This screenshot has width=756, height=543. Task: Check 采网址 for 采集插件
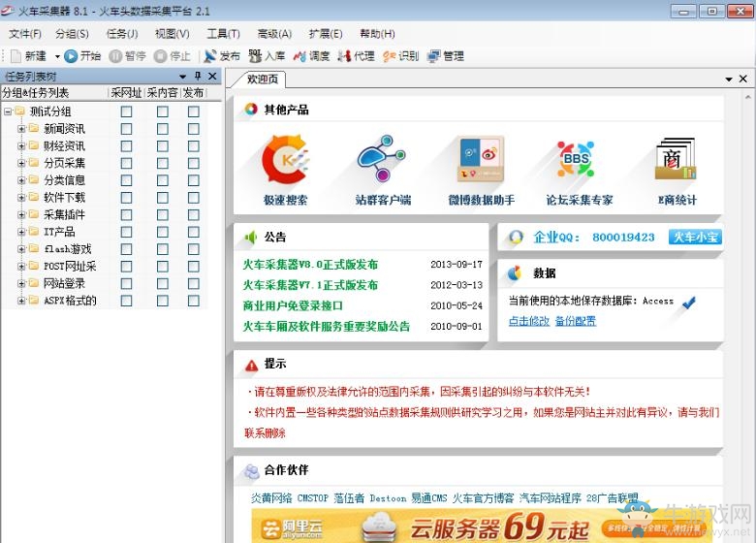click(126, 214)
